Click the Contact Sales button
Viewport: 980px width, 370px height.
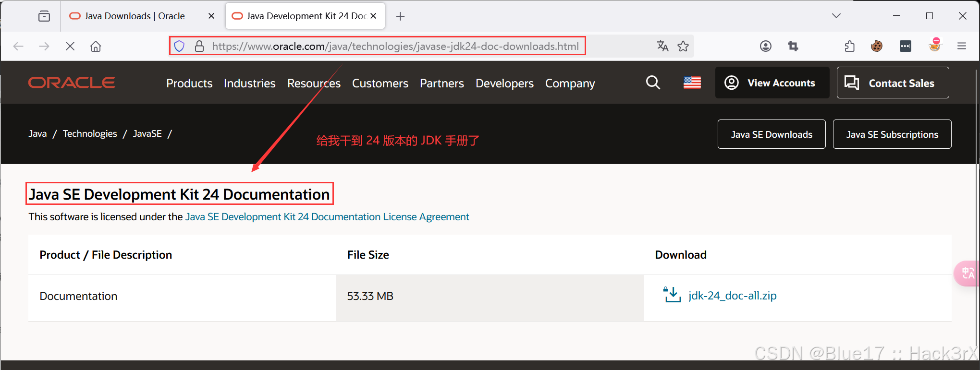(893, 83)
